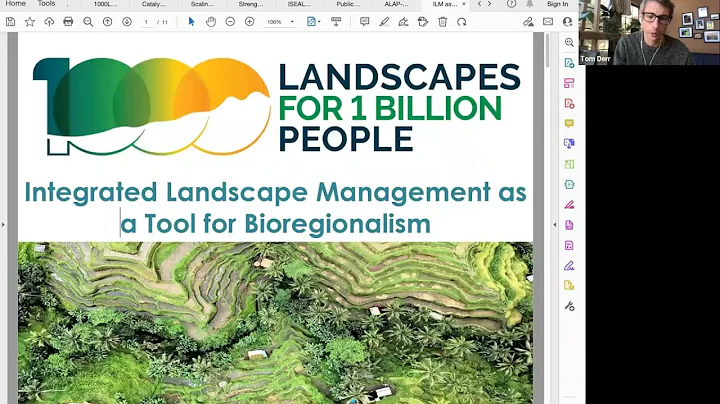Rotate the page view clockwise
This screenshot has height=404, width=720.
tap(462, 22)
